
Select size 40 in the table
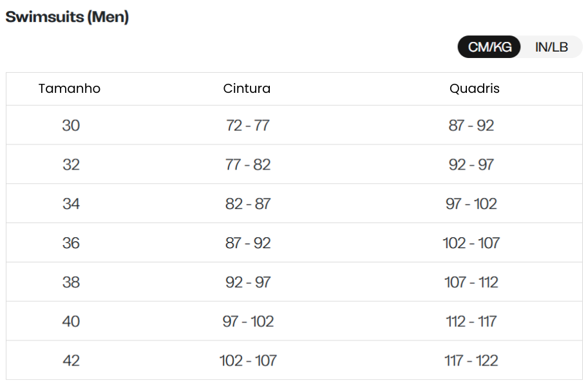click(71, 321)
